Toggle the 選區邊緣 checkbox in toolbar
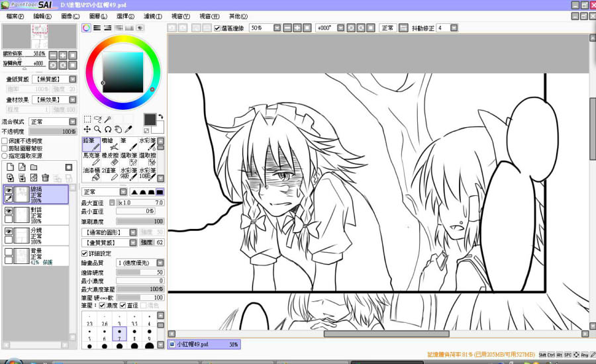This screenshot has width=596, height=364. 218,28
